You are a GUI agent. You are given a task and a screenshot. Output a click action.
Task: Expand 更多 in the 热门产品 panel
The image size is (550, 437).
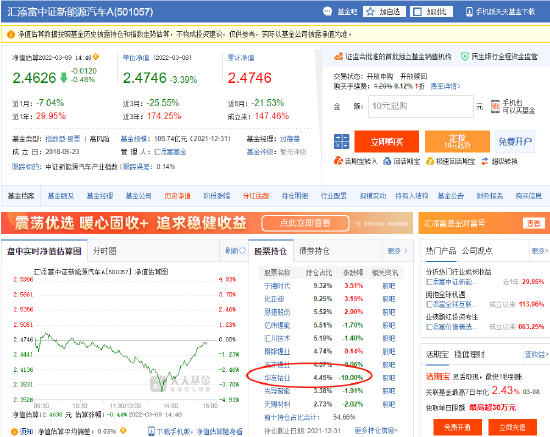pos(539,251)
